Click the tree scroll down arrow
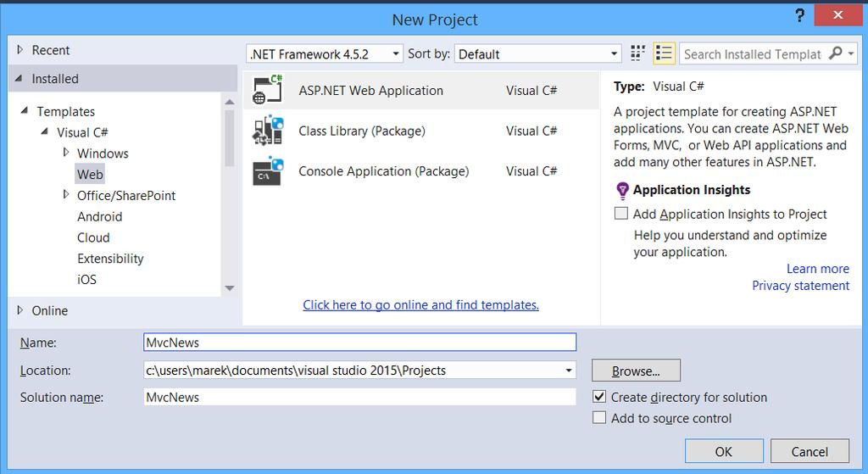 point(229,288)
